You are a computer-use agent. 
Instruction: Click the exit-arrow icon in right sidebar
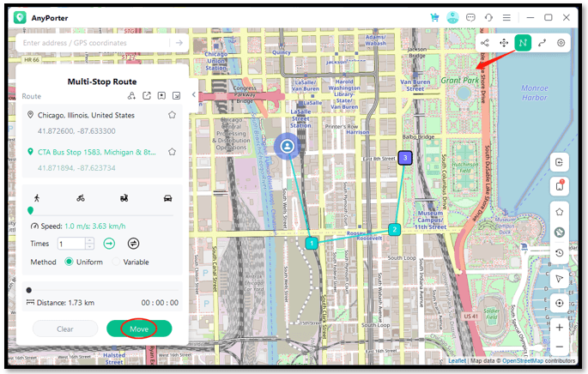[560, 162]
